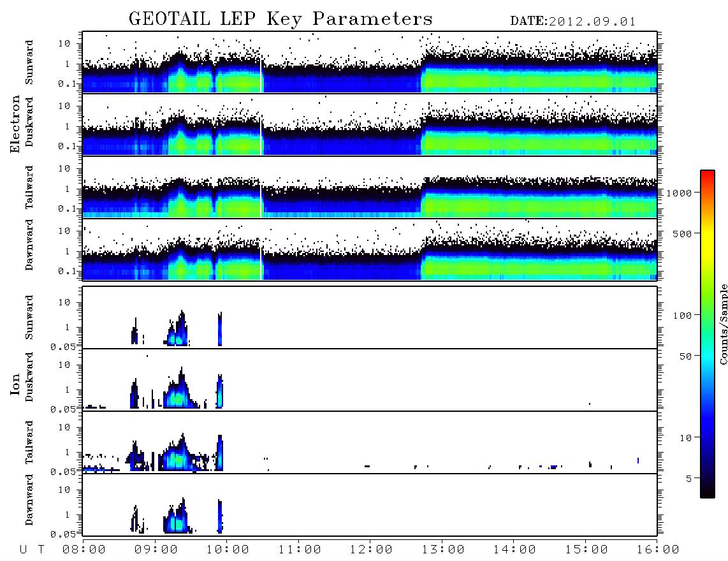Viewport: 728px width, 561px height.
Task: Click the DATE:2012.09.01 label
Action: [x=573, y=22]
